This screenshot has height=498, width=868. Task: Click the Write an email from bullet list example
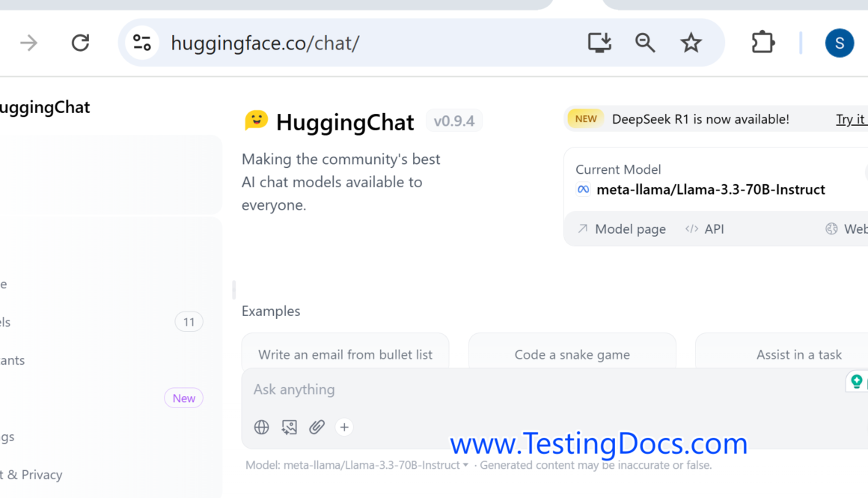[345, 354]
